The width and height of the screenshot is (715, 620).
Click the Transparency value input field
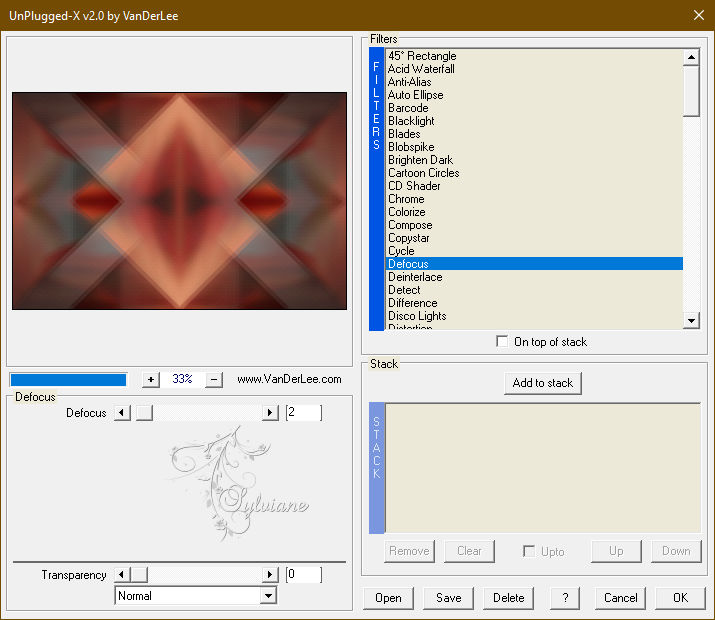click(304, 574)
